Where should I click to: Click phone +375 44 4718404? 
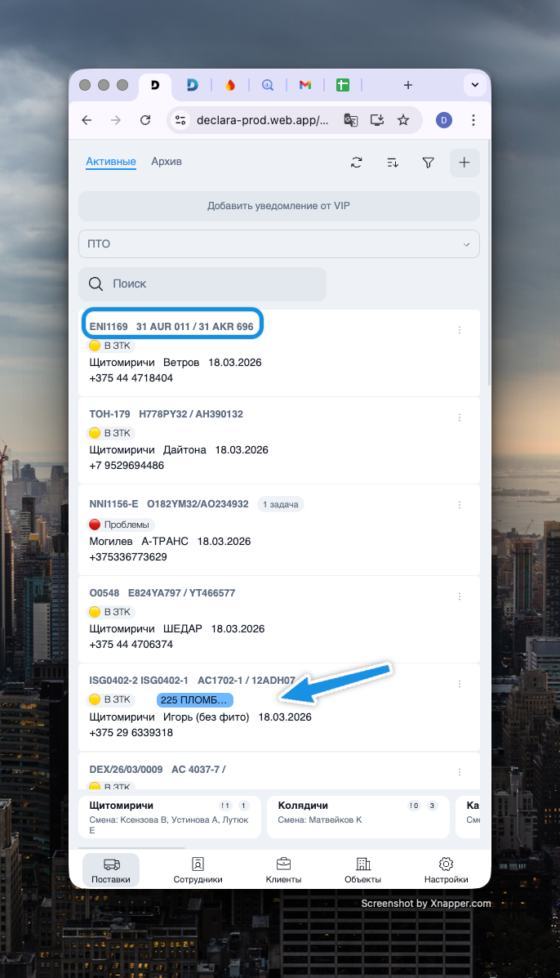click(131, 378)
